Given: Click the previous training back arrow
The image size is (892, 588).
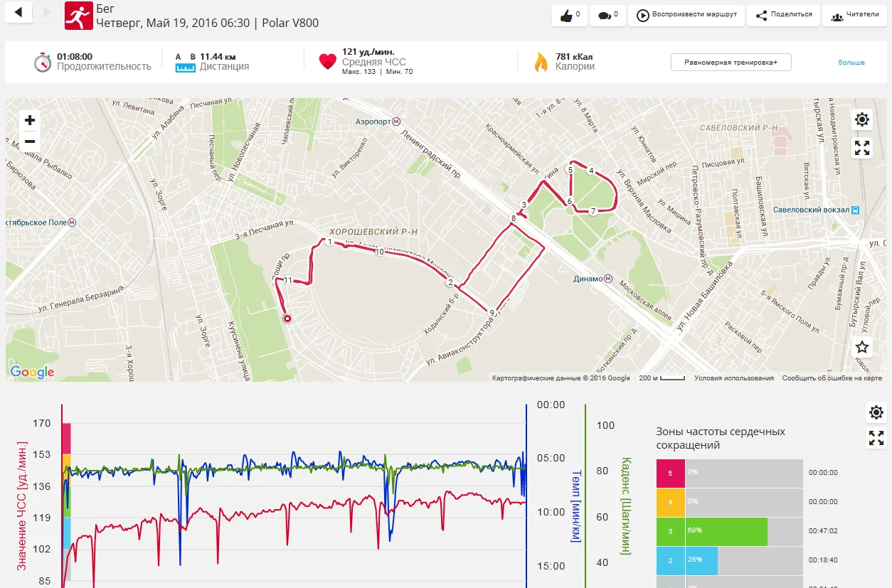Looking at the screenshot, I should click(18, 11).
